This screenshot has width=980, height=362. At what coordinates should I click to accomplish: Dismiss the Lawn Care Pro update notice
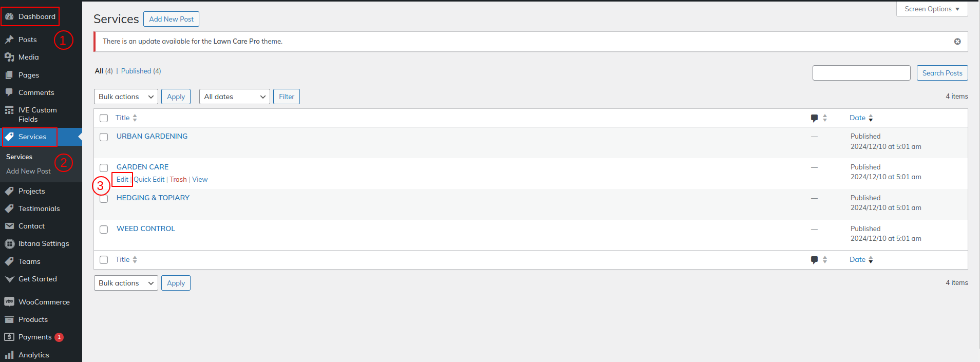pyautogui.click(x=957, y=42)
